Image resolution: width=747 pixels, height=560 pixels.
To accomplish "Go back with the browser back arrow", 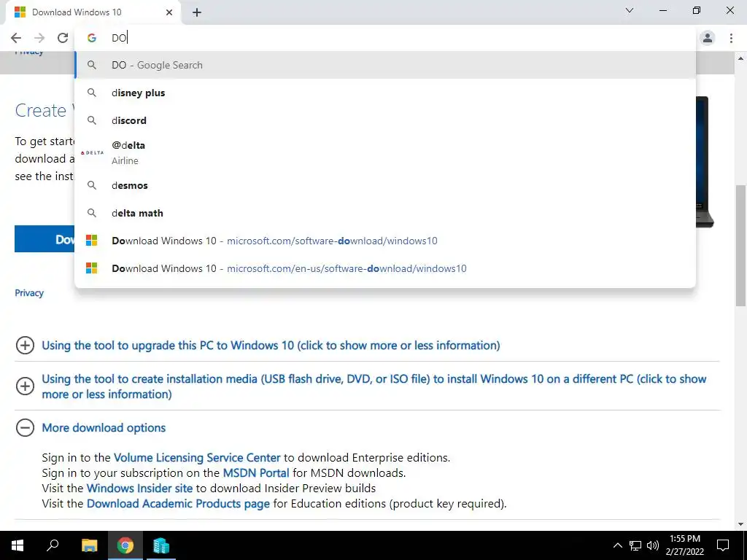I will (16, 38).
